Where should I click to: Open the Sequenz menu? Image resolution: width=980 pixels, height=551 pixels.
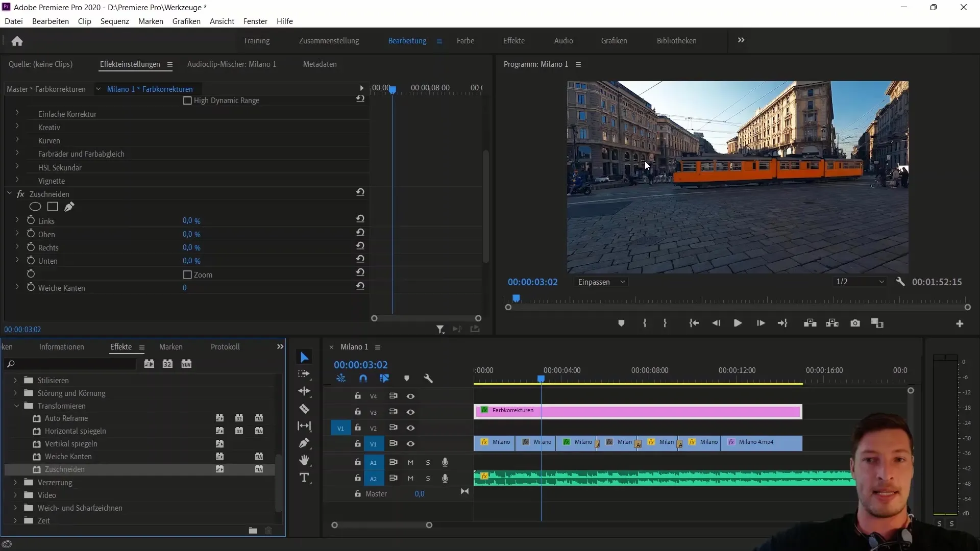(115, 21)
